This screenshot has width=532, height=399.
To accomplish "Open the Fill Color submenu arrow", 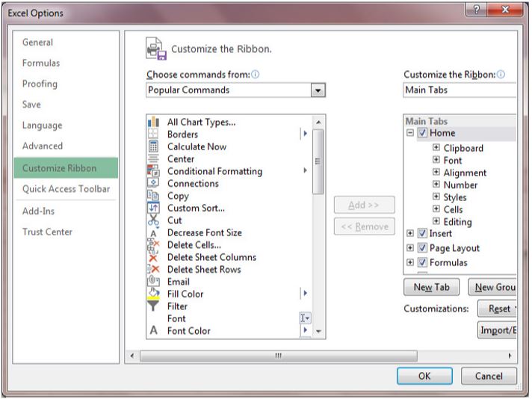I will (305, 293).
